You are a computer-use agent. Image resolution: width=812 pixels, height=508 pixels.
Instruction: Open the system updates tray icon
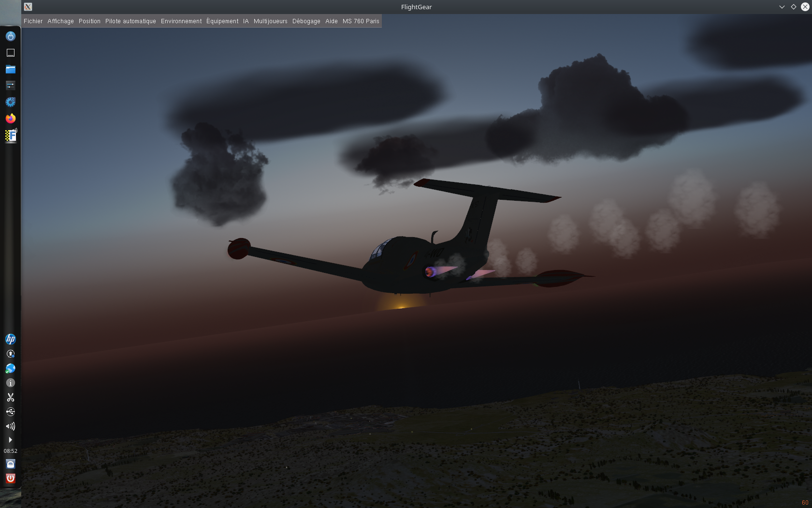coord(11,354)
